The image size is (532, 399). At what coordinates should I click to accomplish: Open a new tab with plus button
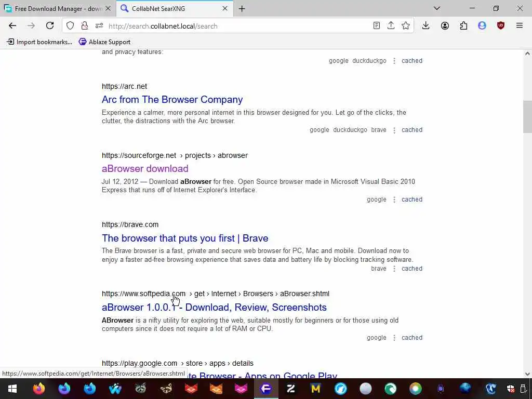(242, 9)
